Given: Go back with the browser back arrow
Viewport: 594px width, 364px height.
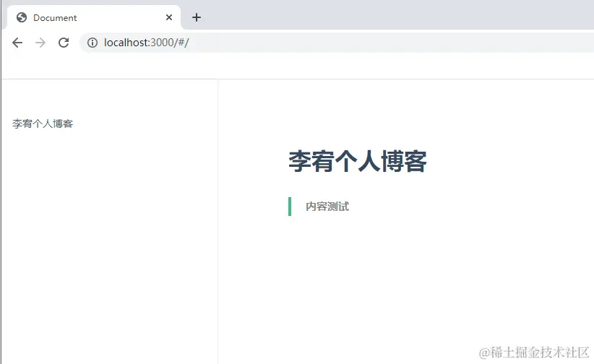Looking at the screenshot, I should (17, 43).
